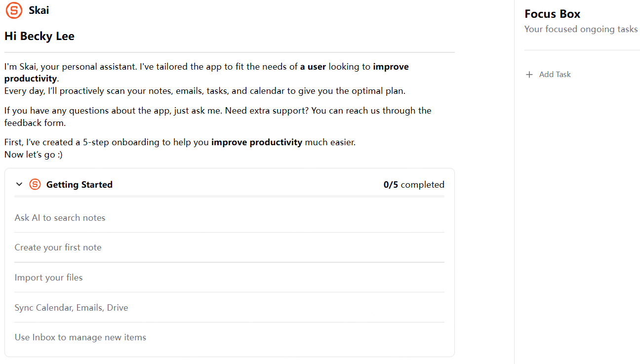Click the Add Task label in Focus Box
The width and height of the screenshot is (640, 364).
tap(555, 75)
